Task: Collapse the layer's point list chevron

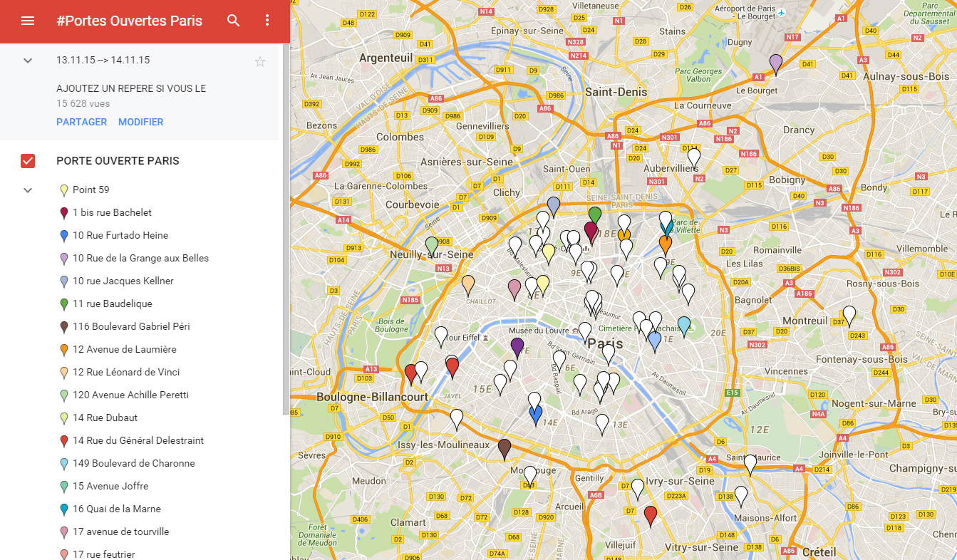Action: click(28, 190)
